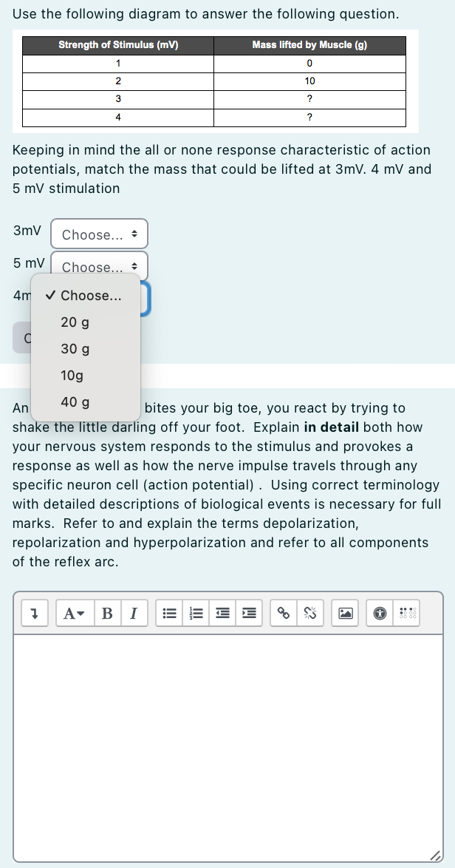
Task: Open the paragraph style A dropdown
Action: (75, 612)
